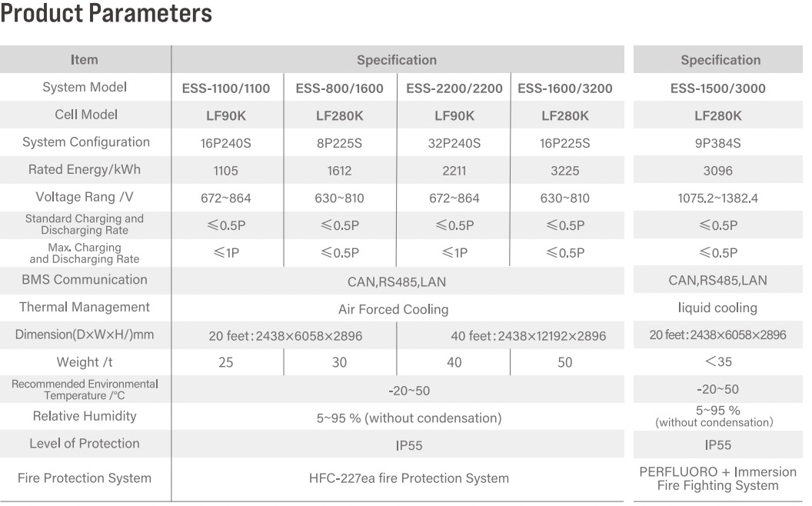Select the 1612 rated energy value
Image resolution: width=812 pixels, height=506 pixels.
(x=339, y=171)
